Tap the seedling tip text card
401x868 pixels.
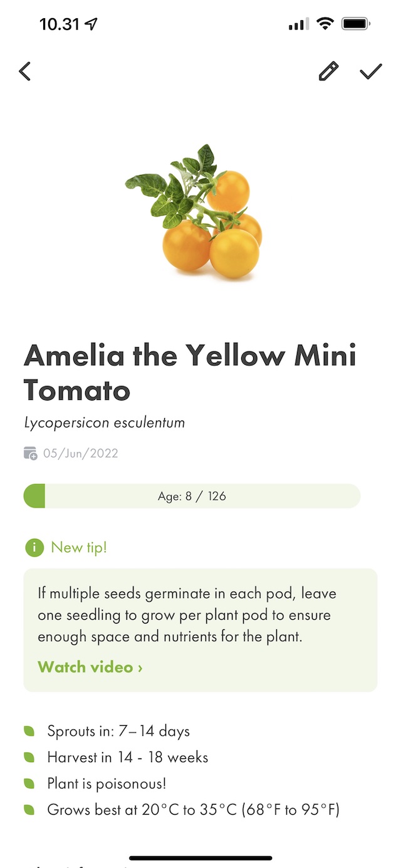coord(200,615)
